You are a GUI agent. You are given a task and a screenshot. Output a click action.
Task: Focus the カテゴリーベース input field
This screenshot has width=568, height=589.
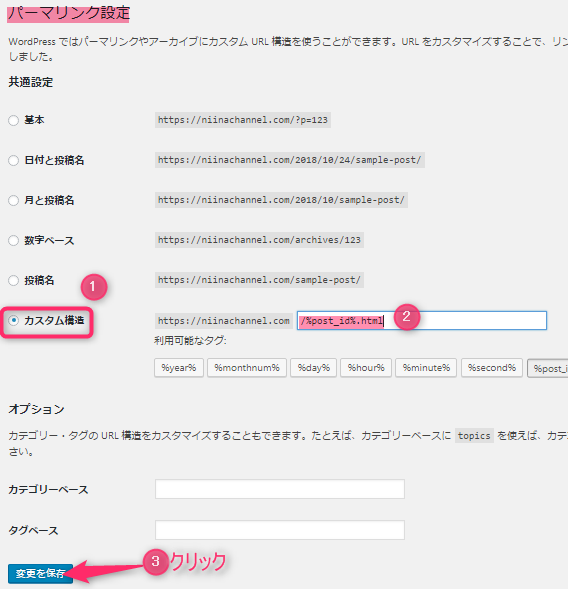280,489
